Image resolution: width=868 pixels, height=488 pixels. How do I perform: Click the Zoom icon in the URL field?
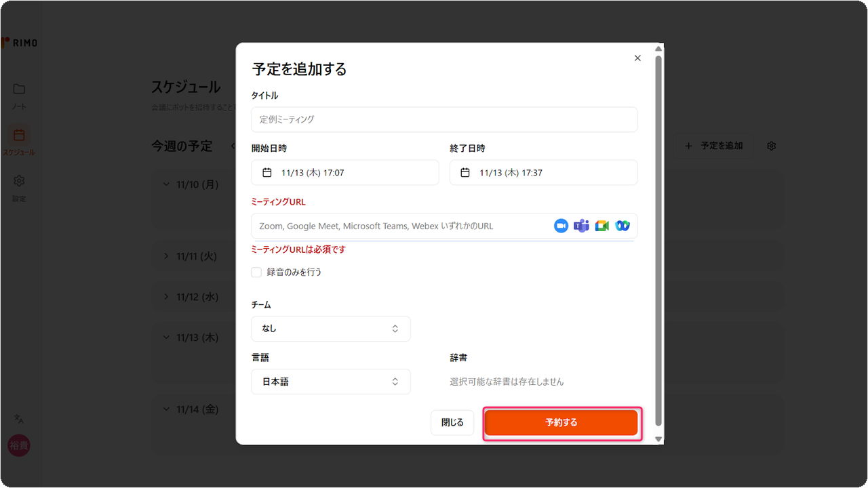(x=561, y=226)
